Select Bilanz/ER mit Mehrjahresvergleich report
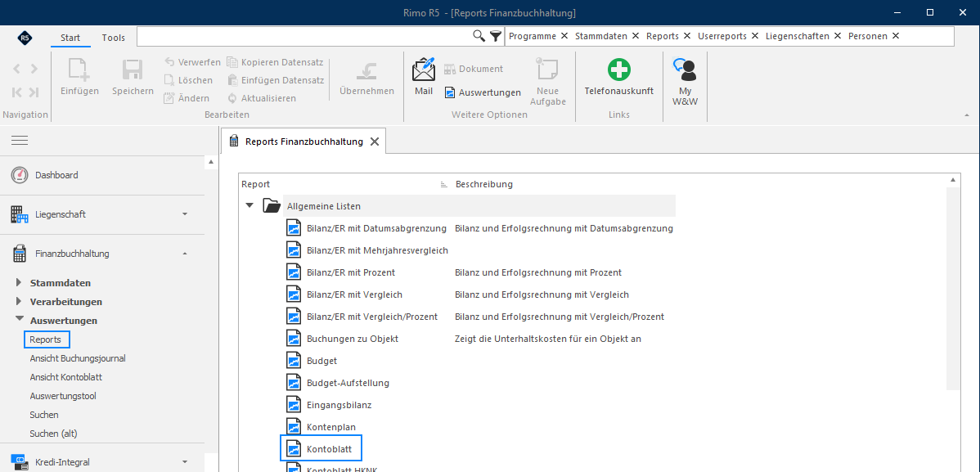Viewport: 980px width, 472px height. [377, 250]
